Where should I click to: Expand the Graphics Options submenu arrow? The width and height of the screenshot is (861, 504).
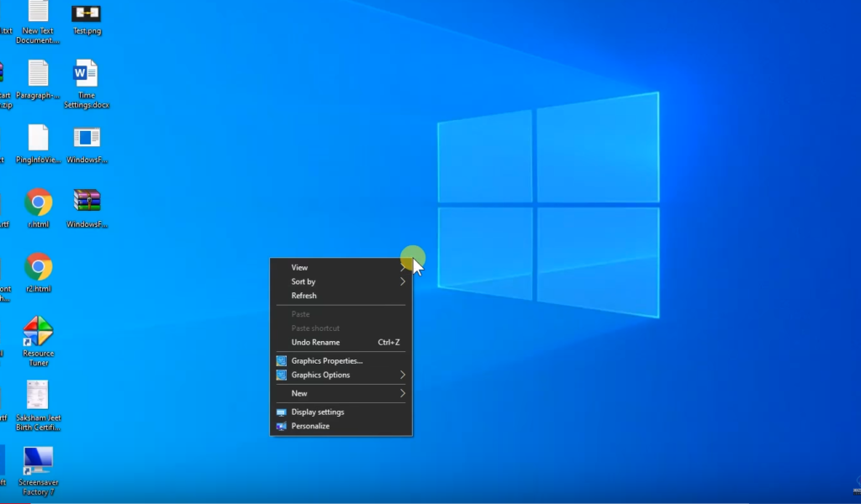coord(403,375)
